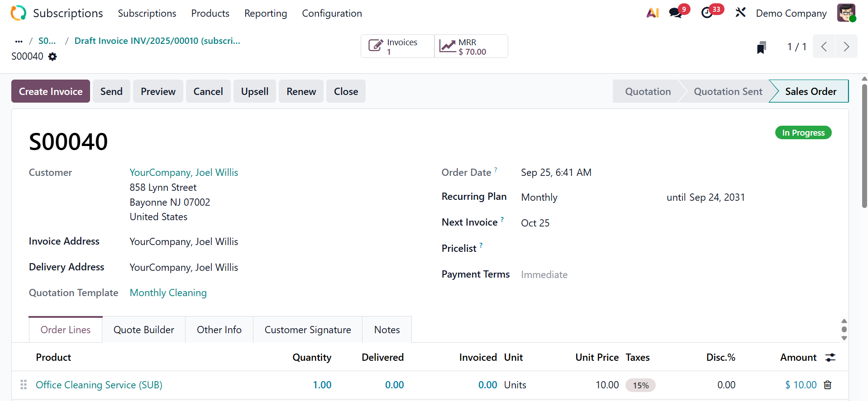This screenshot has width=868, height=401.
Task: Open user avatar account menu
Action: tap(846, 13)
